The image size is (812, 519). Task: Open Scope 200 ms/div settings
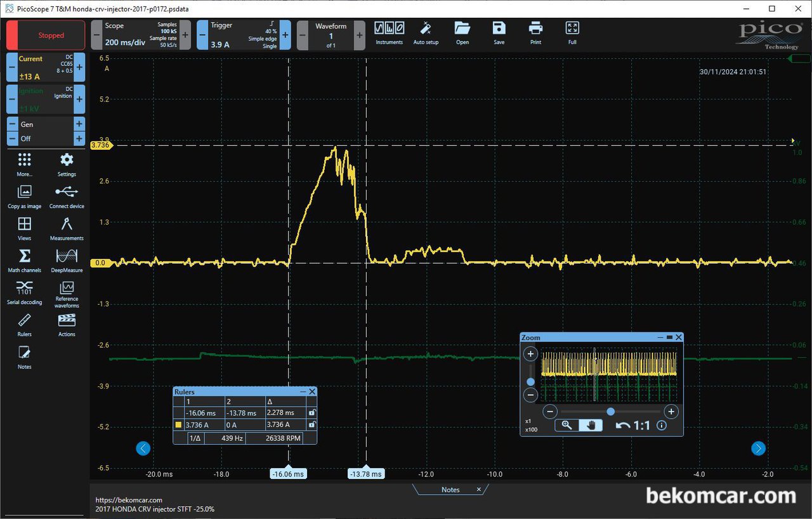point(141,35)
